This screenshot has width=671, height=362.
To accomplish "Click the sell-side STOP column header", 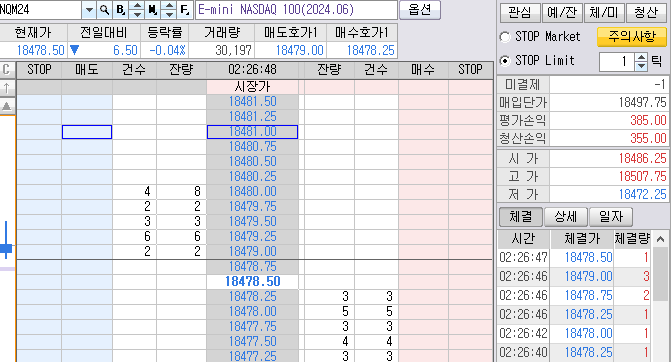I will 39,69.
